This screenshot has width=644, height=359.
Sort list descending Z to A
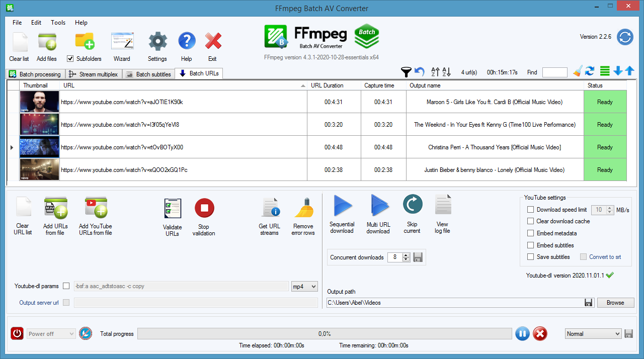[x=446, y=72]
